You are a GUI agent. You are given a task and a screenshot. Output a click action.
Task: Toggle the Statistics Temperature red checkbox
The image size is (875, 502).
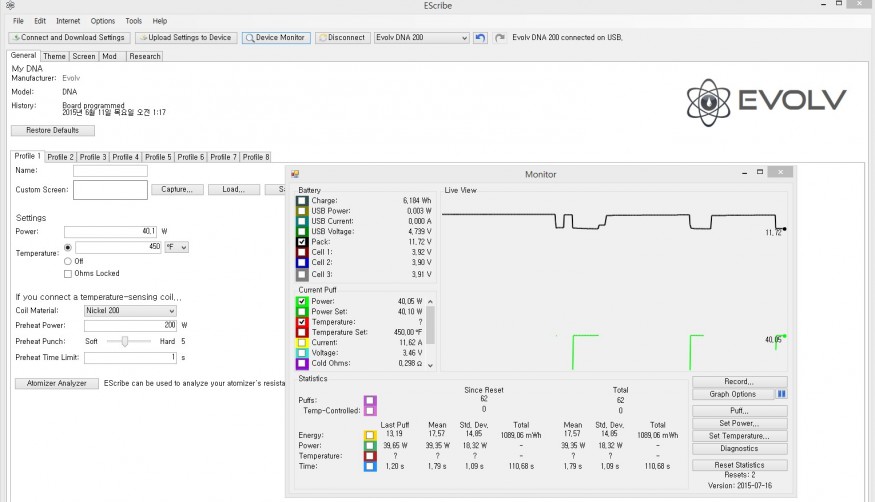(x=370, y=456)
